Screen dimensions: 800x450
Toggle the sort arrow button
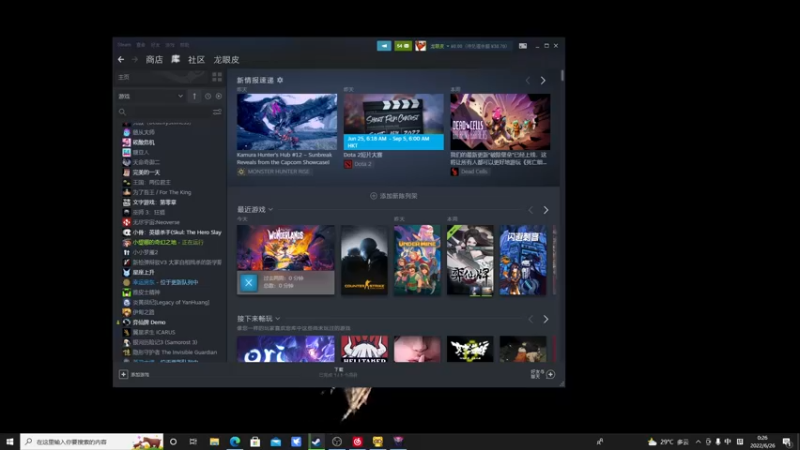click(194, 96)
